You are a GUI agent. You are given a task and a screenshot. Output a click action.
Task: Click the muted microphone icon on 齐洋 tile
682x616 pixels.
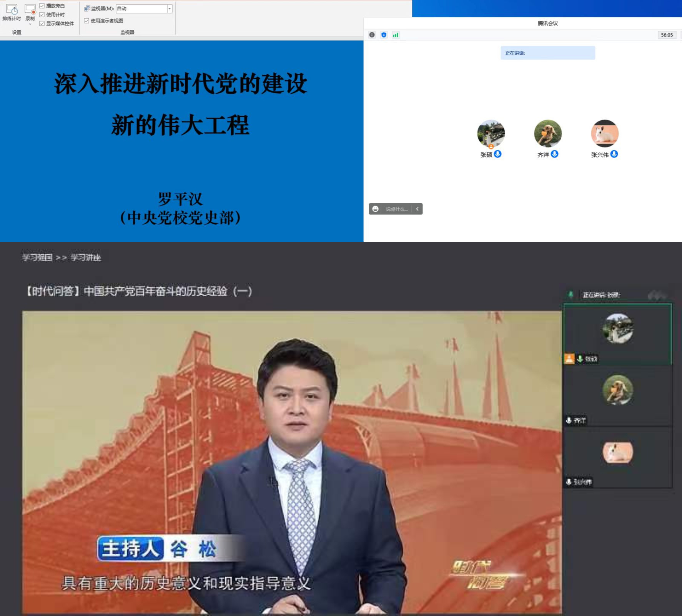point(569,420)
